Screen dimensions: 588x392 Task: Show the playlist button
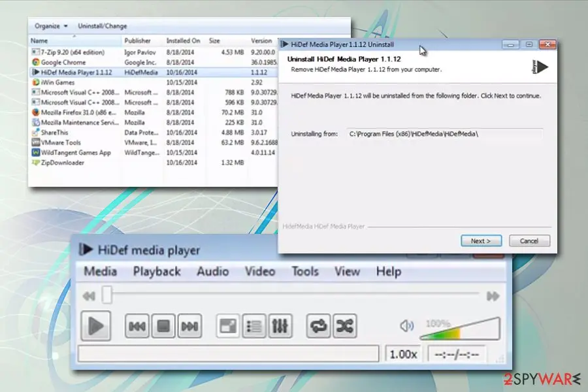[254, 326]
